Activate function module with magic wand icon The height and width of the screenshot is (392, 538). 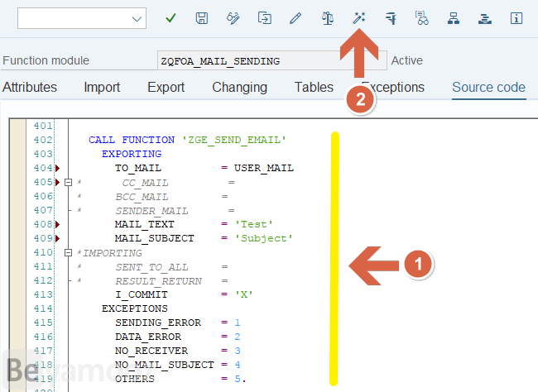pyautogui.click(x=359, y=17)
